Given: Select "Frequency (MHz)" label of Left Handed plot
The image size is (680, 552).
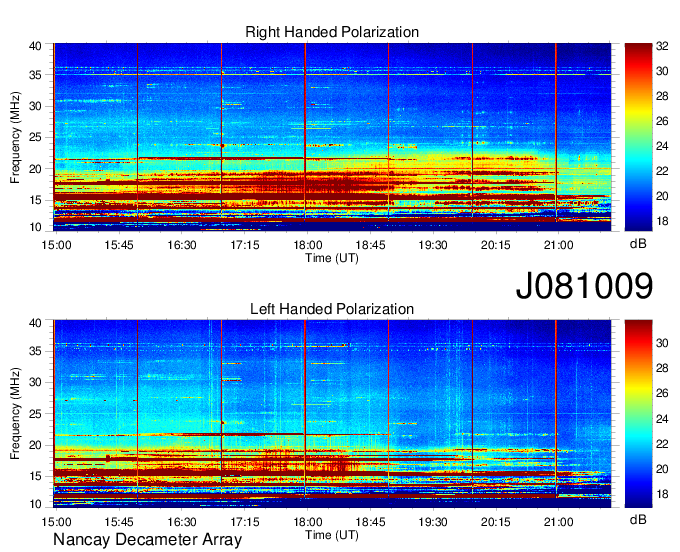Looking at the screenshot, I should coord(15,414).
